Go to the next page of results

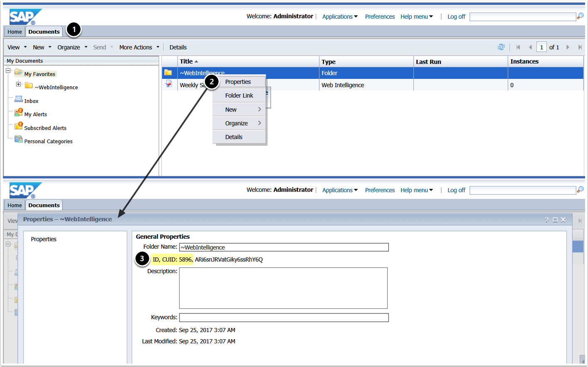tap(568, 47)
